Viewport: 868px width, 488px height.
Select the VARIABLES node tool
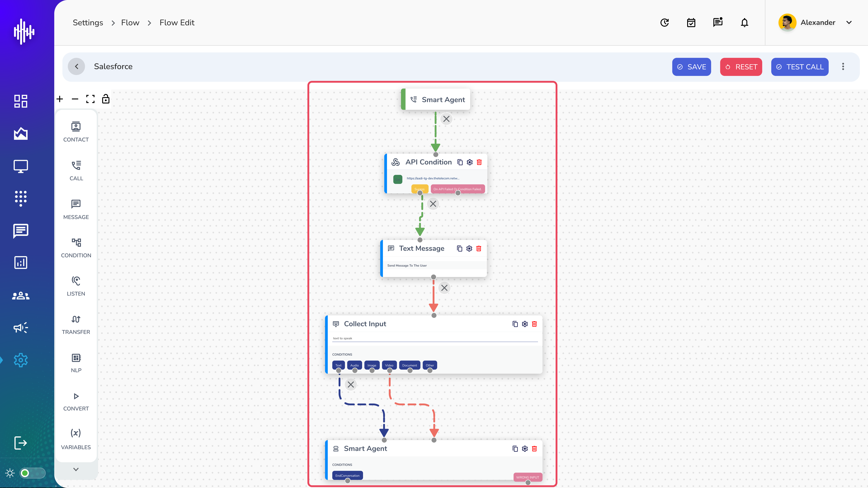pyautogui.click(x=76, y=439)
